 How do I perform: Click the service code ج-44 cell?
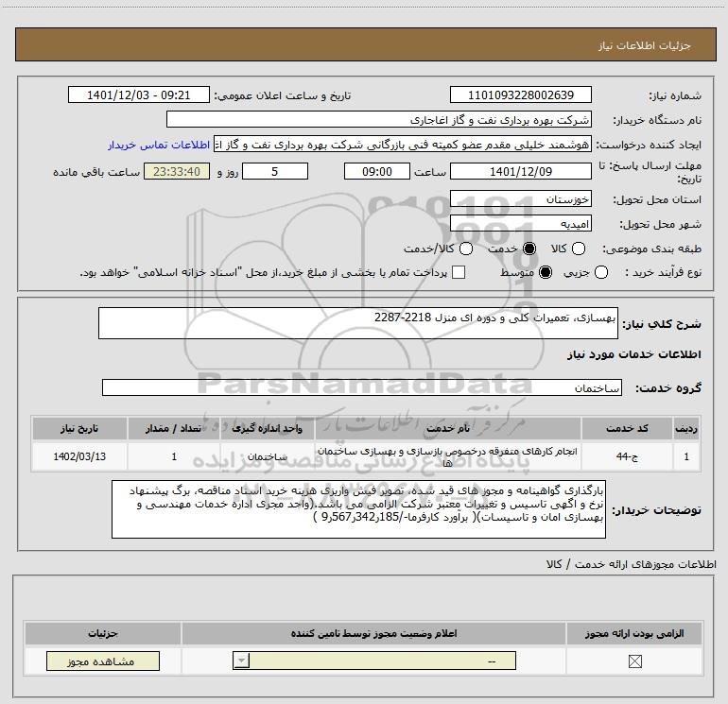[627, 456]
